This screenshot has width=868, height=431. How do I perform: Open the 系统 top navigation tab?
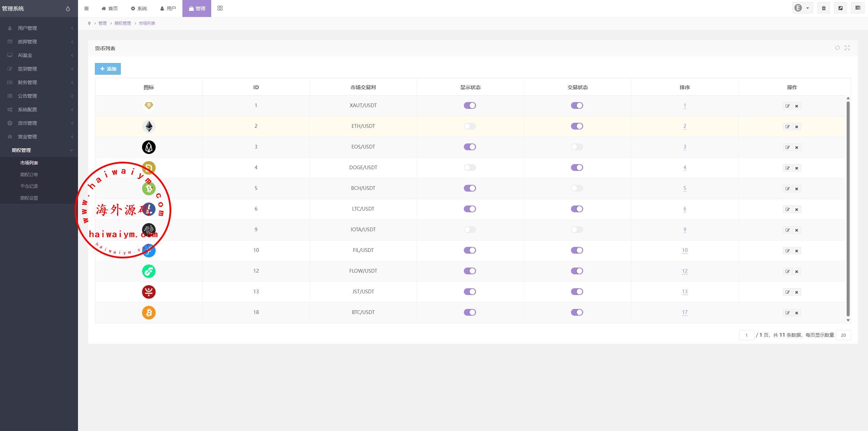tap(139, 8)
